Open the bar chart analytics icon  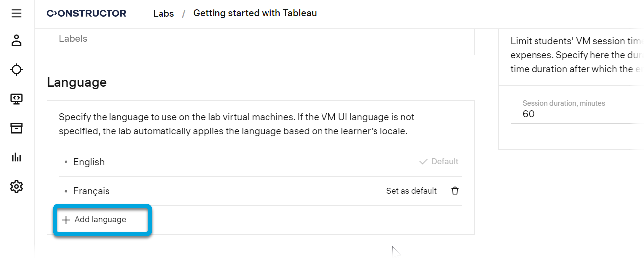click(x=16, y=157)
